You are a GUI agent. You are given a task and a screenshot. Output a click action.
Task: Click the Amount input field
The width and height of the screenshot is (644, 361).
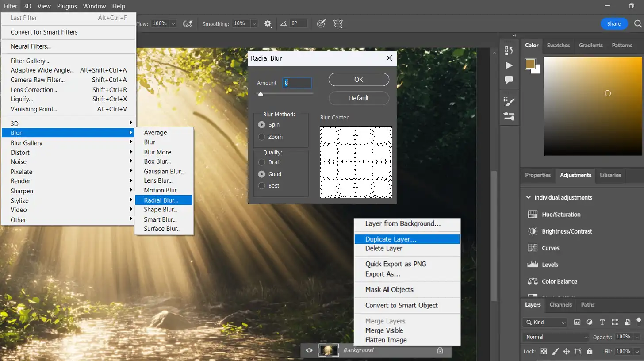[297, 83]
